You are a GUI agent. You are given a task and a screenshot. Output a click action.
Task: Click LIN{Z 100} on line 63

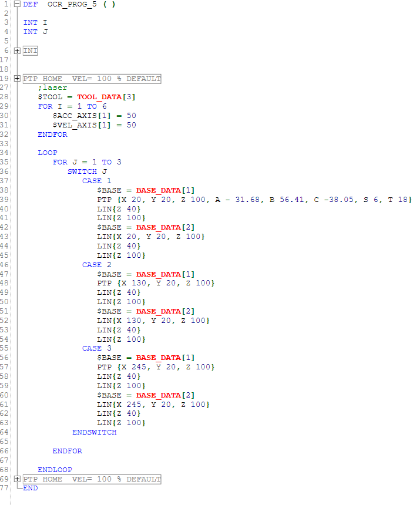tap(122, 423)
